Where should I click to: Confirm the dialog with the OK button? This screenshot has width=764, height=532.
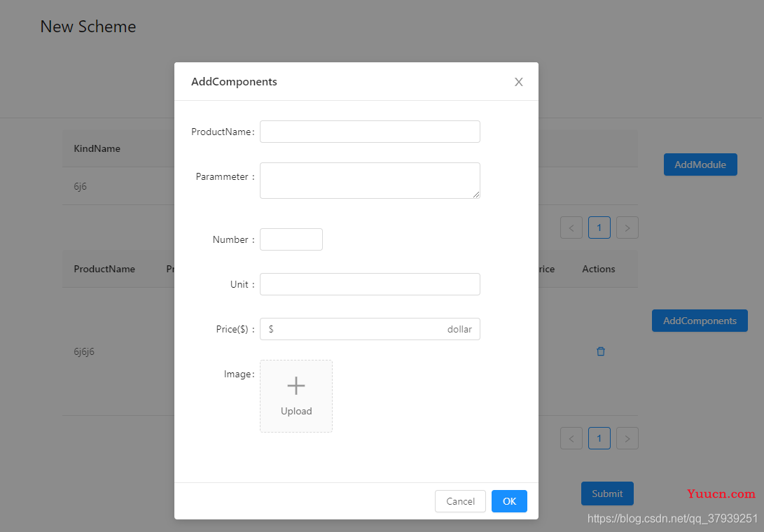point(509,500)
